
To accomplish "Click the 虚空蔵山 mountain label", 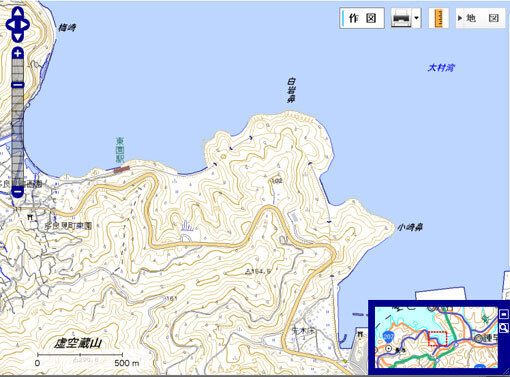I will 78,343.
